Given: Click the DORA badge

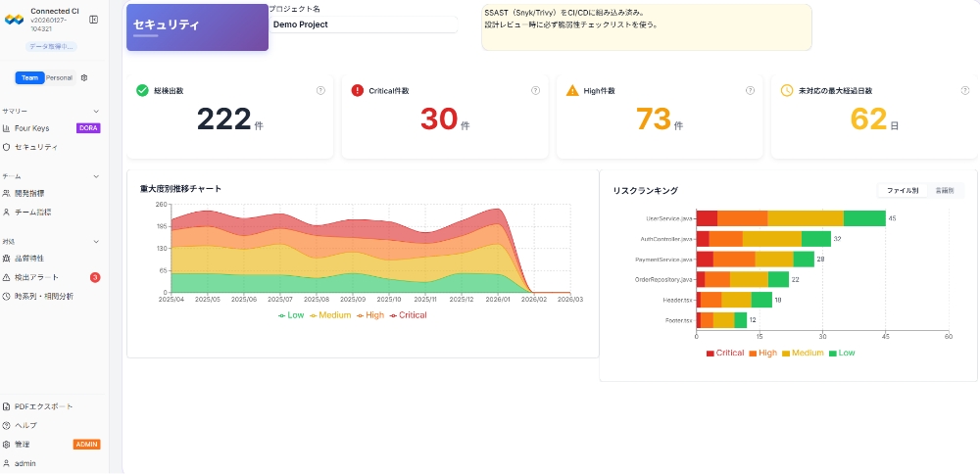Looking at the screenshot, I should pos(88,128).
